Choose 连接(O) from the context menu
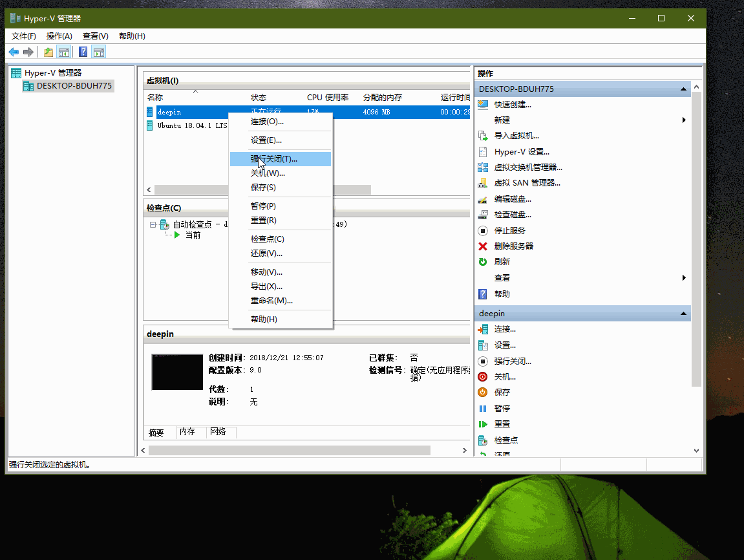 [x=281, y=122]
